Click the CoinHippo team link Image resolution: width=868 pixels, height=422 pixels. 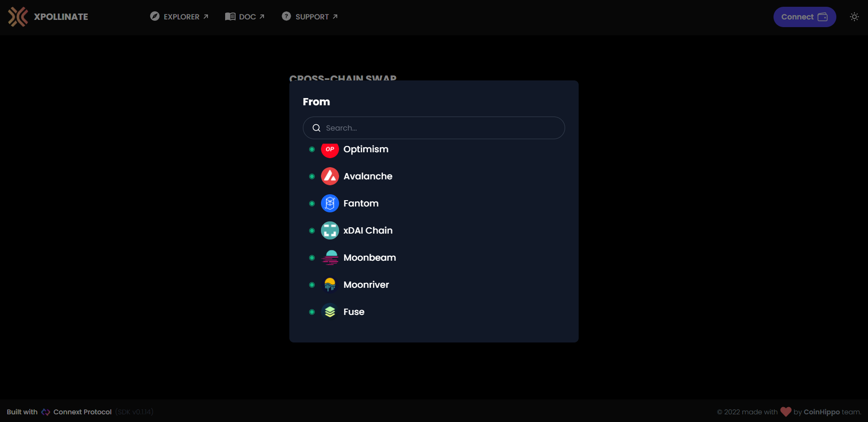(x=821, y=412)
